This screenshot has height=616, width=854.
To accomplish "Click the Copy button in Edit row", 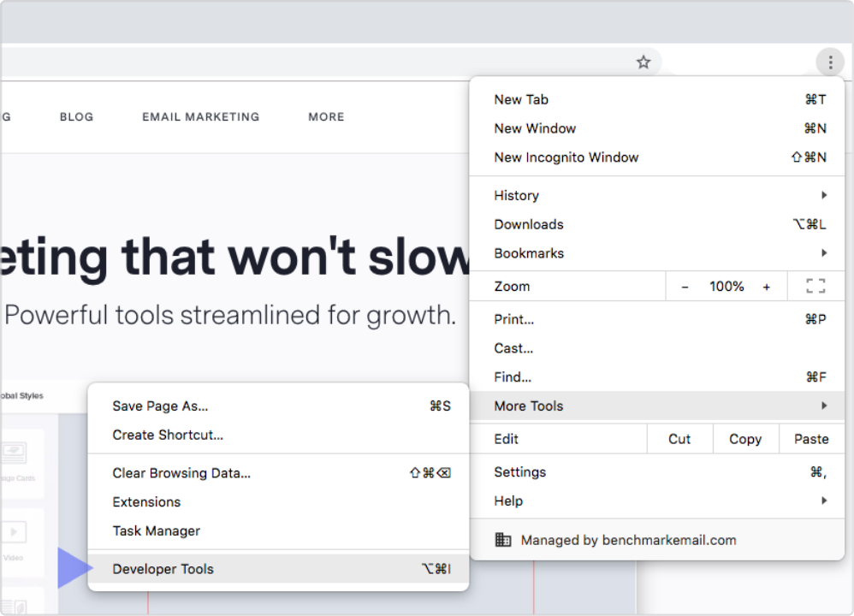I will [x=745, y=439].
